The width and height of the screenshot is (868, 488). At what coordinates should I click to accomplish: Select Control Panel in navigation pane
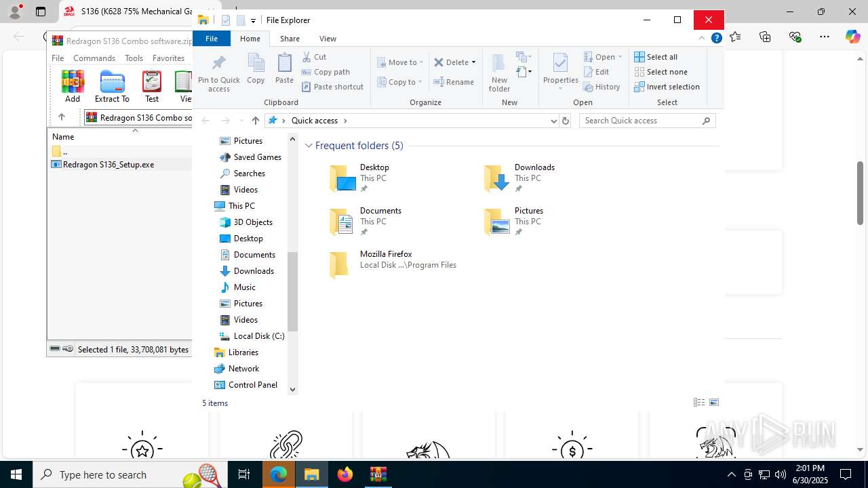[x=245, y=385]
